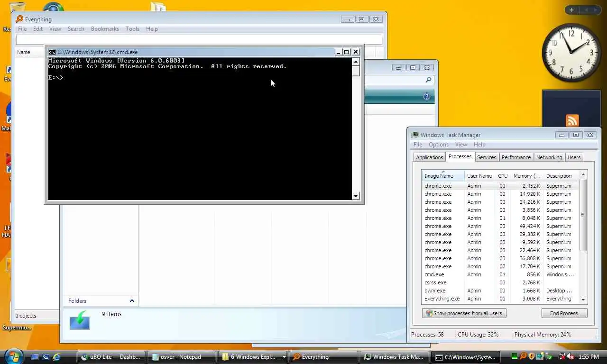Switch to Performance tab in Task Manager
Screen dimensions: 607x364
516,157
